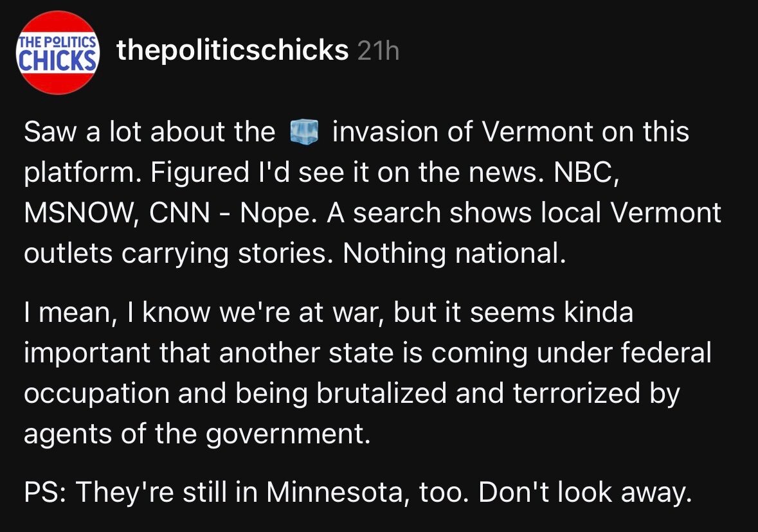Click "THE POLITICS" text in the logo
The height and width of the screenshot is (532, 758).
(59, 42)
